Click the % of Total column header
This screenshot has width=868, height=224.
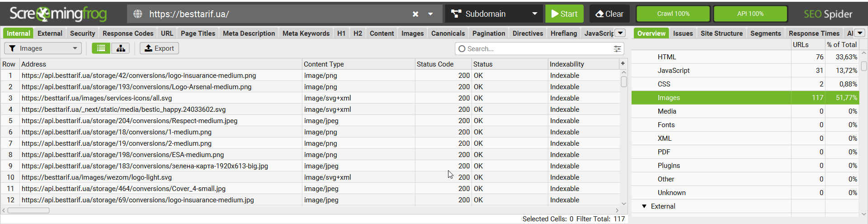842,44
